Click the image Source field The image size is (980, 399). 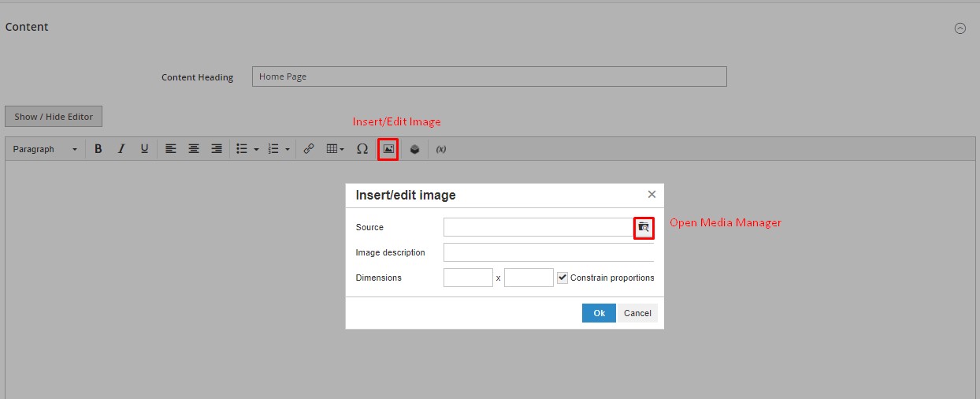coord(539,227)
